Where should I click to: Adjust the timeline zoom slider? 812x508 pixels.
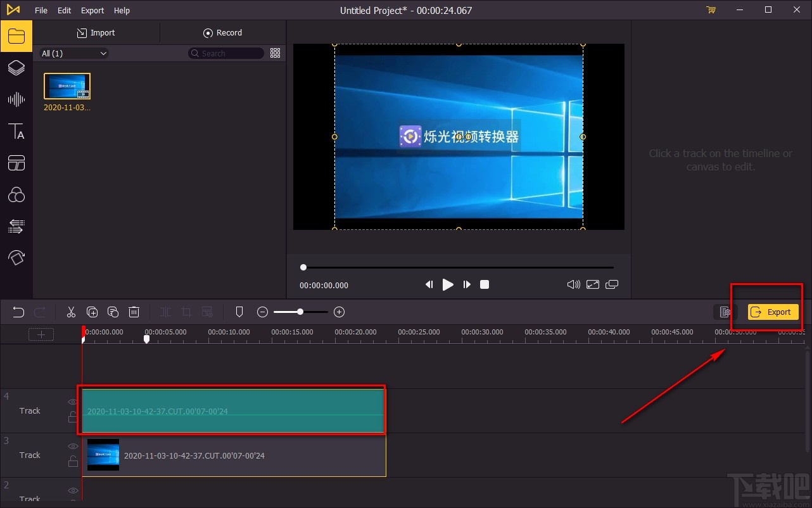pyautogui.click(x=300, y=312)
